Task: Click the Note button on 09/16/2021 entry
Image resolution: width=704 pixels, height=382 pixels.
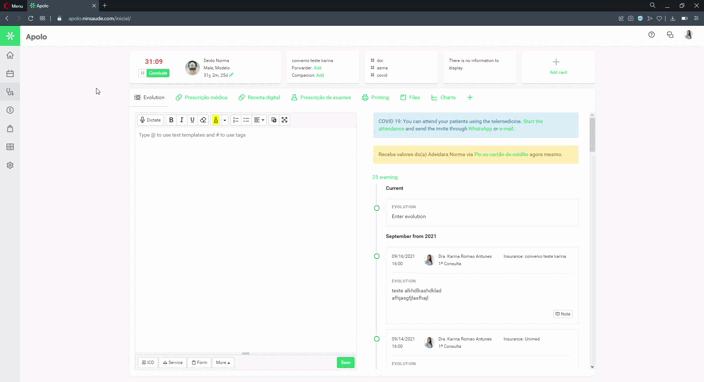Action: pos(563,314)
